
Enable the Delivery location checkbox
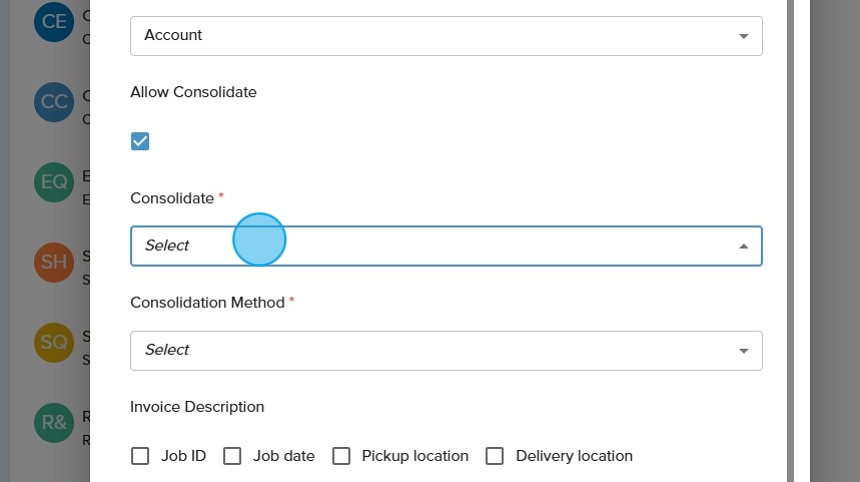tap(494, 456)
